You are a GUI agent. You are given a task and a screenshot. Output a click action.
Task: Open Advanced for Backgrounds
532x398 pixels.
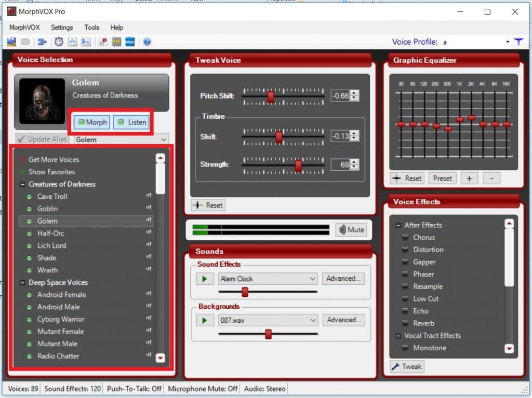coord(344,320)
